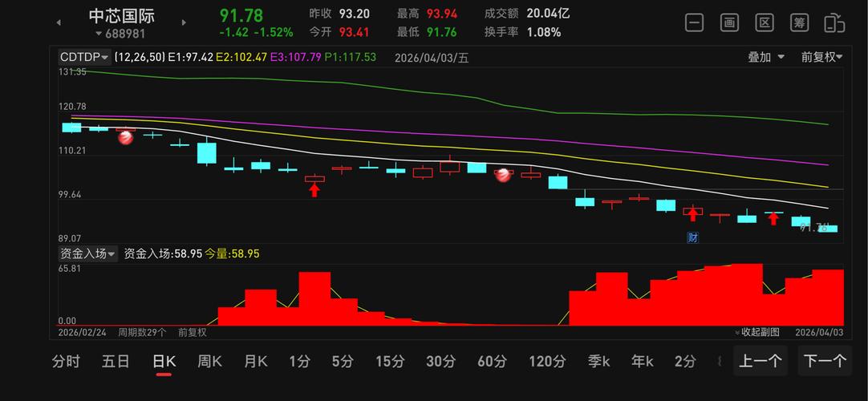Click the 今量:58.95 reading
868x401 pixels.
pos(232,254)
